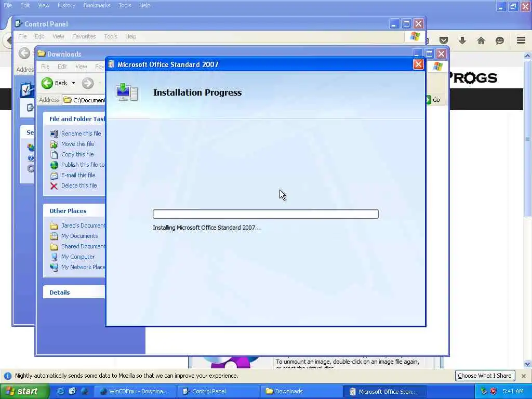Open Help menu in Control Panel window
This screenshot has width=532, height=399.
[130, 36]
